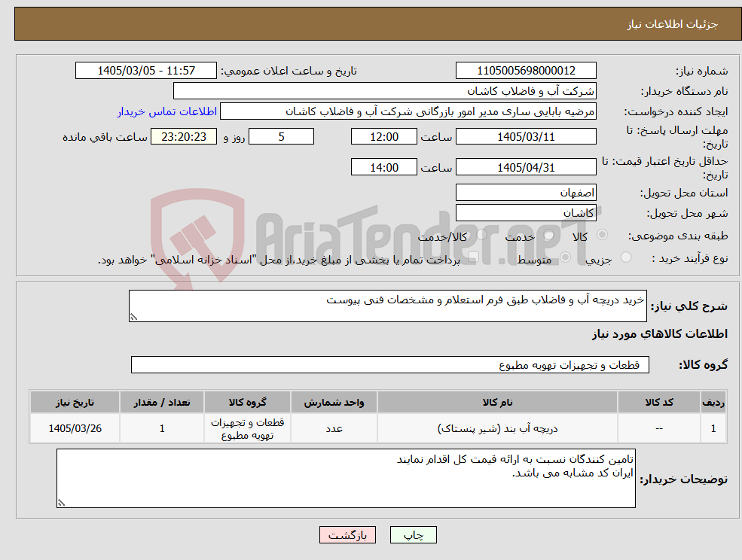Click the تعداد / مقدار column header
This screenshot has width=742, height=560.
[x=162, y=403]
